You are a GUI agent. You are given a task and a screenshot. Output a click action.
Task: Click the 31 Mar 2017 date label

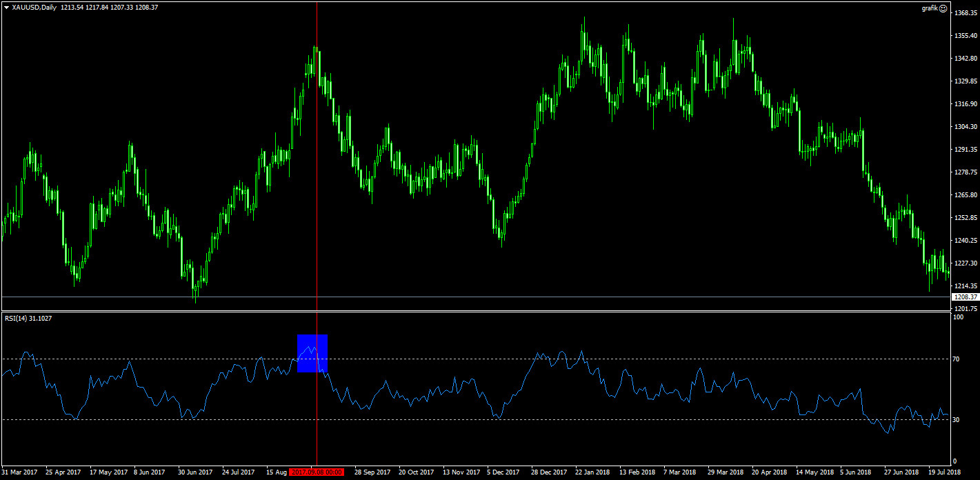(x=20, y=472)
